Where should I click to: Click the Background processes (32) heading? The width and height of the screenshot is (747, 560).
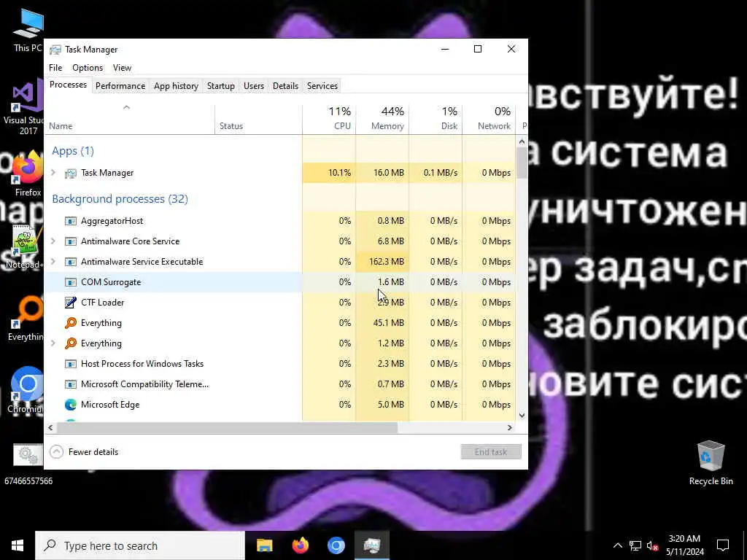click(x=120, y=199)
